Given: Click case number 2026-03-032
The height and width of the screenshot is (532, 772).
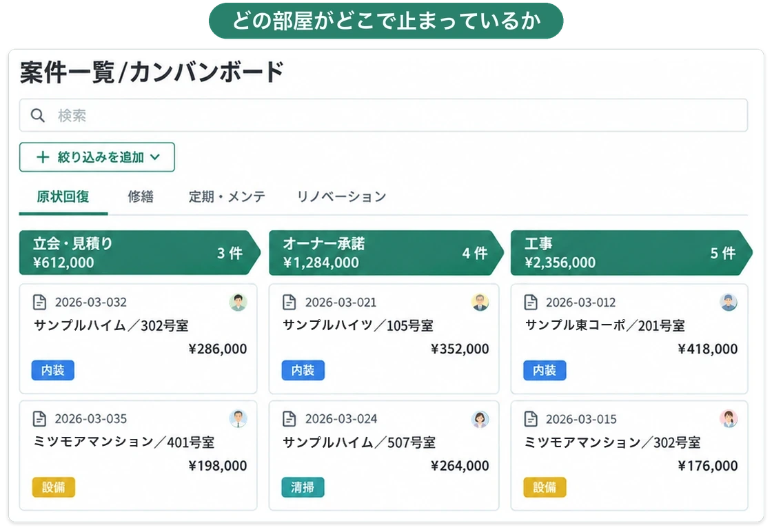Looking at the screenshot, I should [91, 302].
